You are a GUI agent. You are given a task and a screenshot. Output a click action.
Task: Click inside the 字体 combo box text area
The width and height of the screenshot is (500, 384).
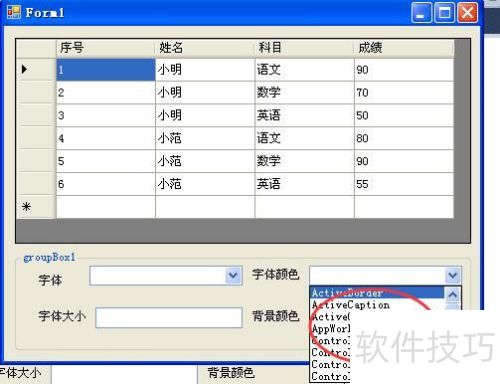pyautogui.click(x=158, y=275)
